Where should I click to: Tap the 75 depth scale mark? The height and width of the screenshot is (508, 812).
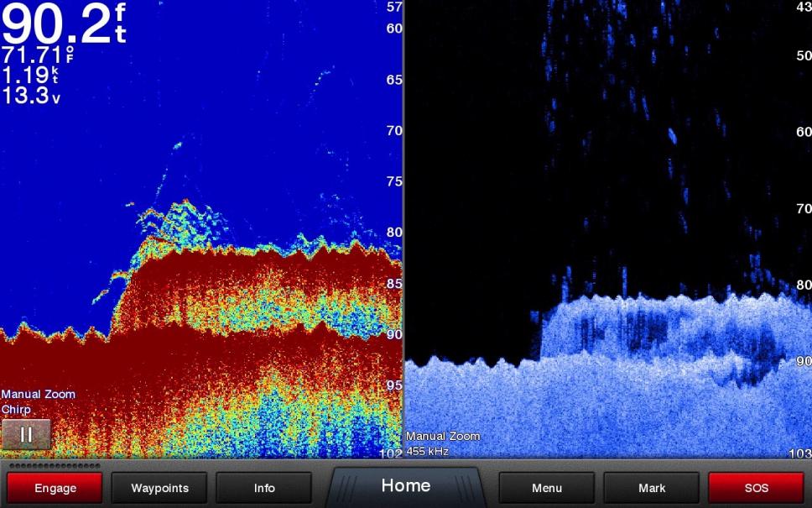point(394,181)
